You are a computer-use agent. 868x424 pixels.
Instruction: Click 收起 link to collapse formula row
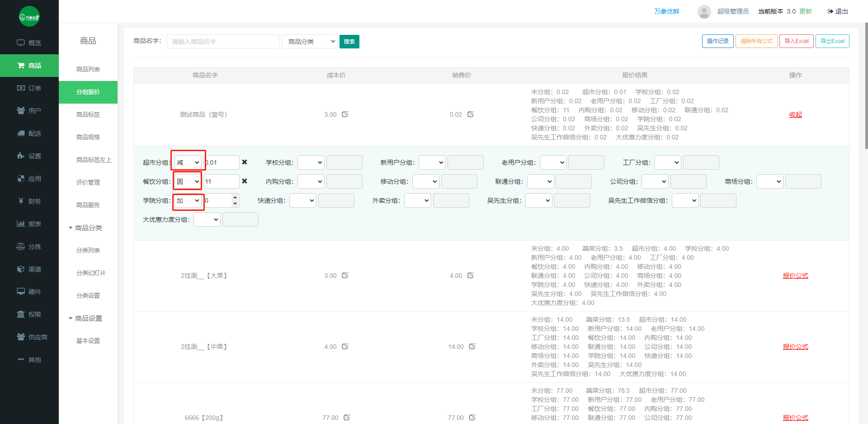(795, 114)
